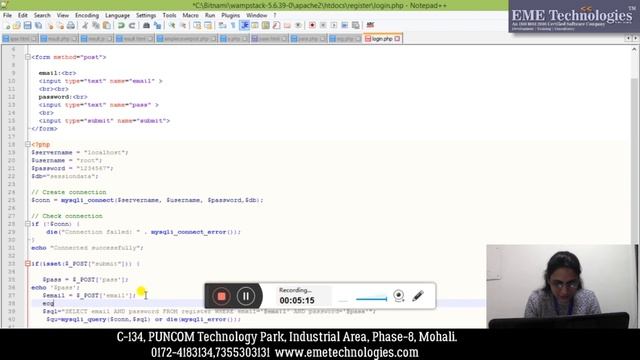Select the login.php tab

point(382,38)
